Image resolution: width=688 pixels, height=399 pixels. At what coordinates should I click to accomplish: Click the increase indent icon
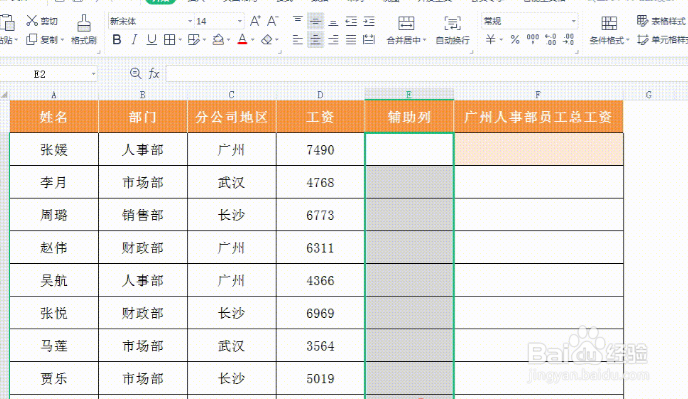coord(369,21)
